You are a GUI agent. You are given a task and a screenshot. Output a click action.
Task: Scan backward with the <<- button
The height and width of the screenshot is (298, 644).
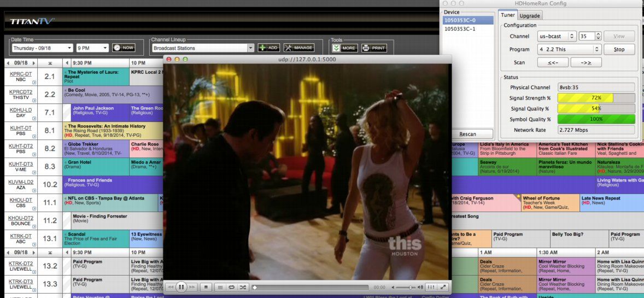(553, 62)
